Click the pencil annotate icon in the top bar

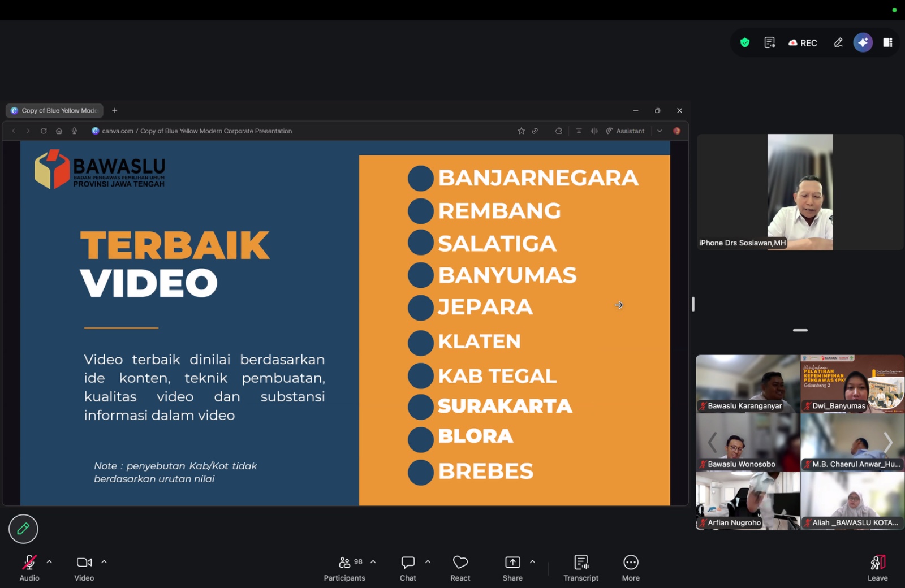[x=838, y=42]
